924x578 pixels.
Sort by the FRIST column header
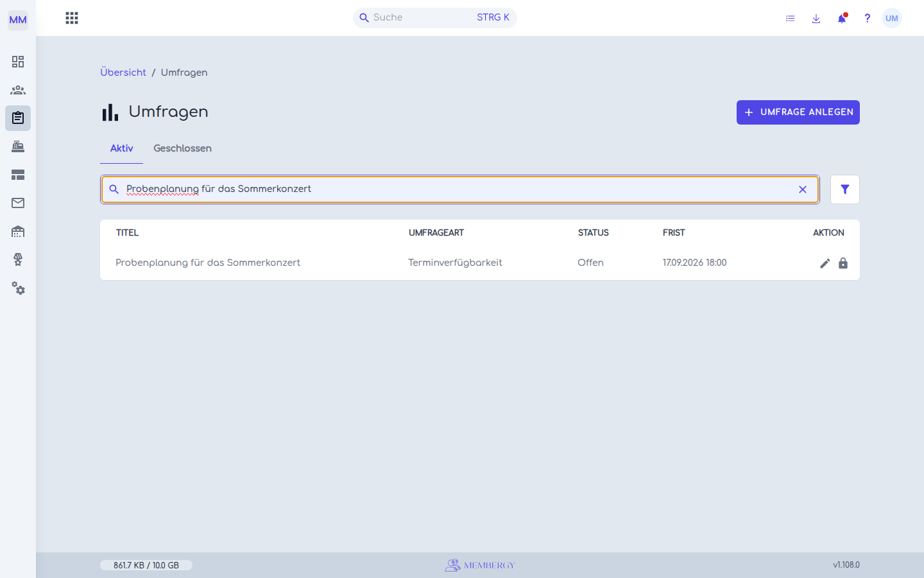674,232
